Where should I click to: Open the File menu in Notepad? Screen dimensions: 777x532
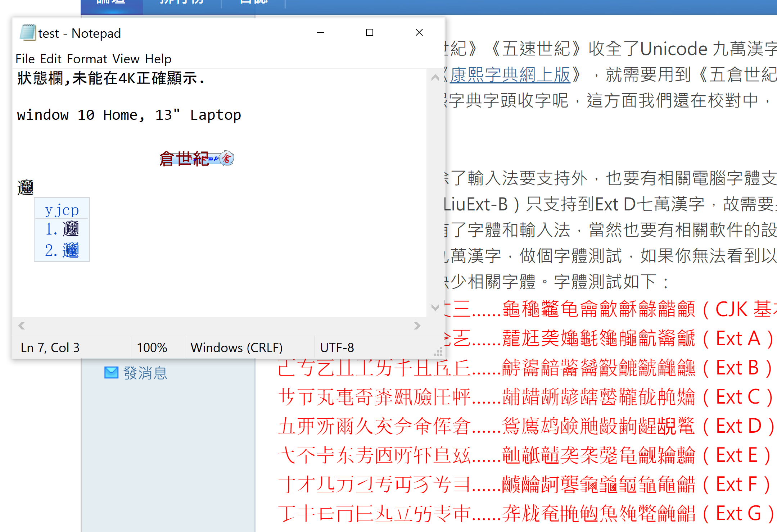[25, 59]
